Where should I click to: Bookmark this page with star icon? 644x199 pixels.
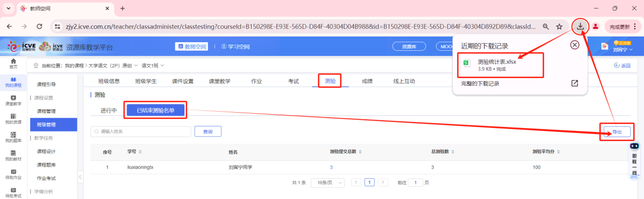(x=559, y=26)
